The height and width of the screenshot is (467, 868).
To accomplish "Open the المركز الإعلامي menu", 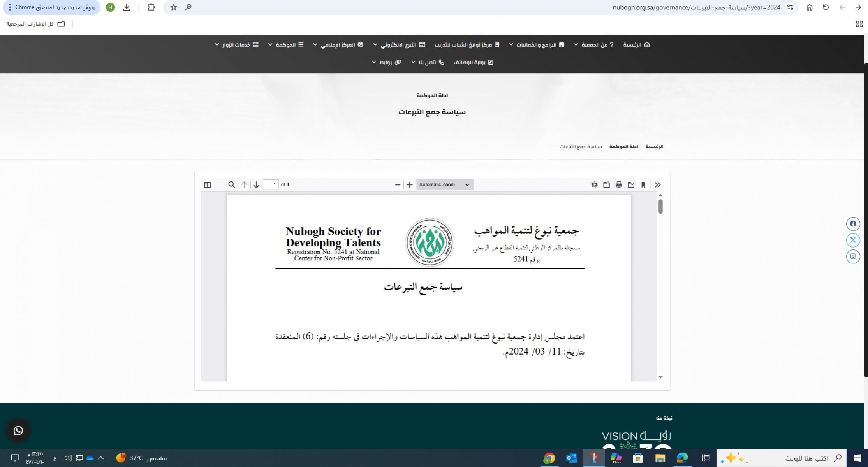I will click(338, 45).
